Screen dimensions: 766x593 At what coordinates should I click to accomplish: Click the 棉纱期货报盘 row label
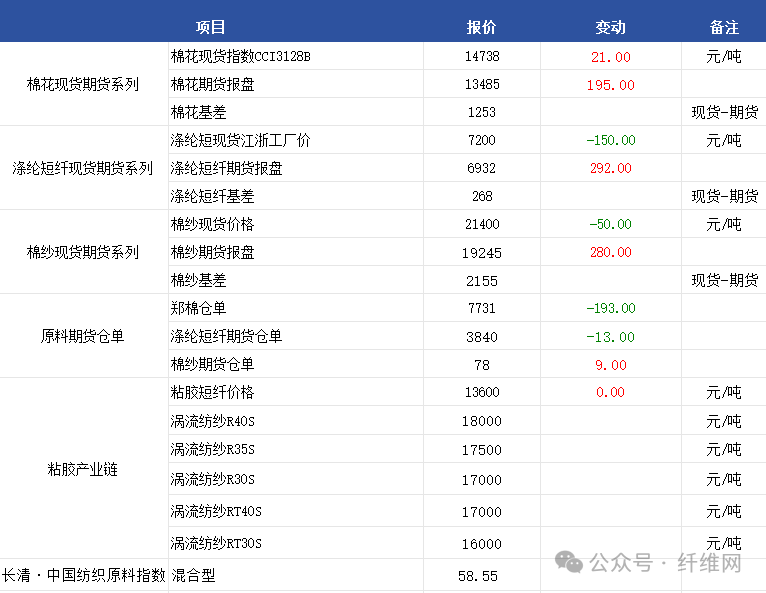[213, 252]
